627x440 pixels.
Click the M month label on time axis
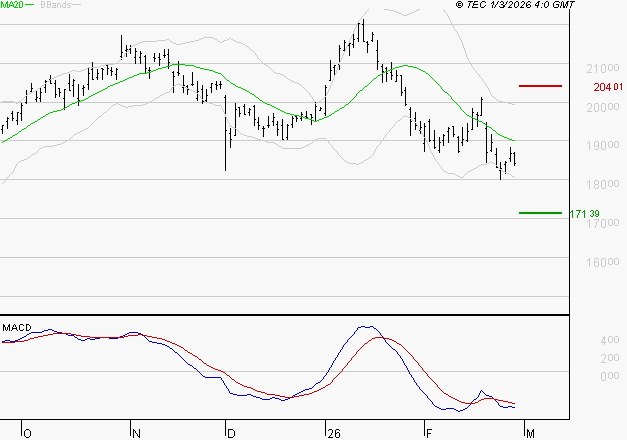(530, 434)
